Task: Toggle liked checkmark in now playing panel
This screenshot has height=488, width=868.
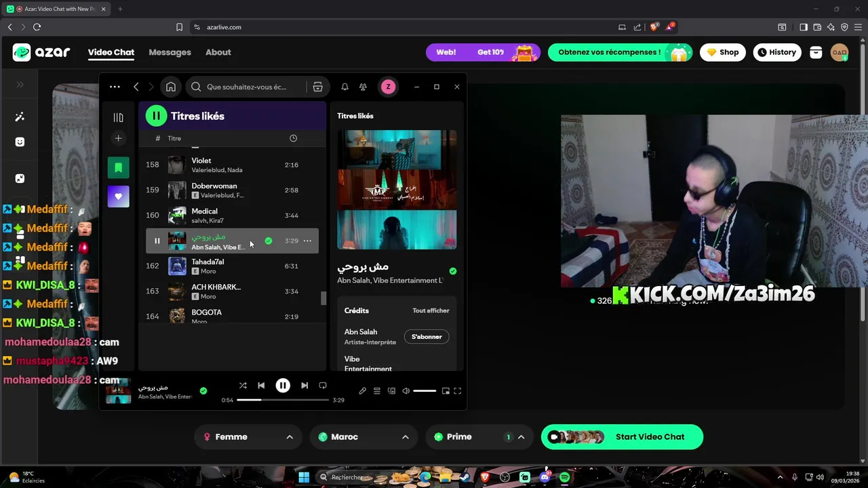Action: pyautogui.click(x=453, y=271)
